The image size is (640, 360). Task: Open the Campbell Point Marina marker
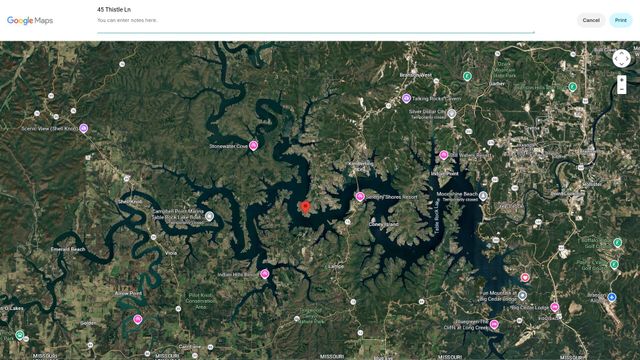pyautogui.click(x=209, y=216)
